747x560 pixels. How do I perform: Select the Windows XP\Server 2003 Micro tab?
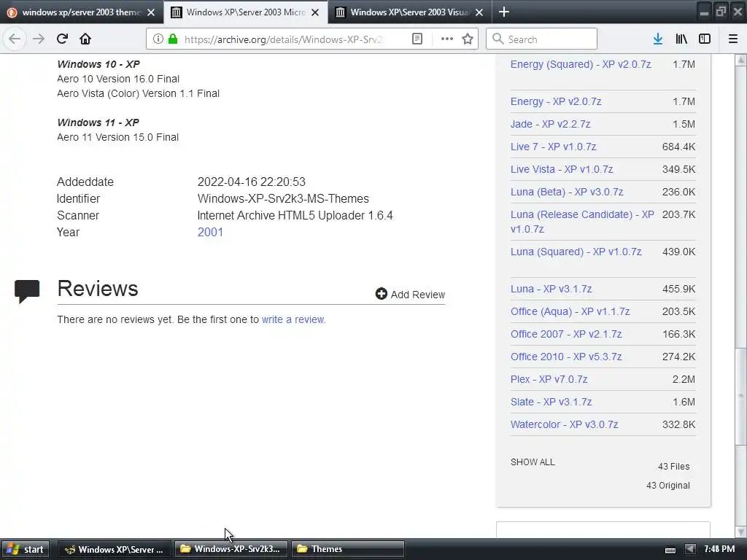click(246, 12)
